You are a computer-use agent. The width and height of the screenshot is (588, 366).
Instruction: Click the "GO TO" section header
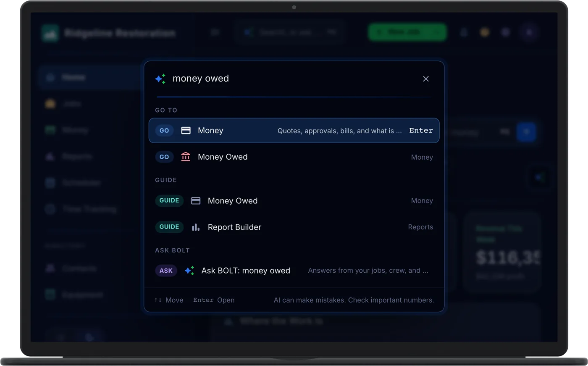(x=166, y=110)
